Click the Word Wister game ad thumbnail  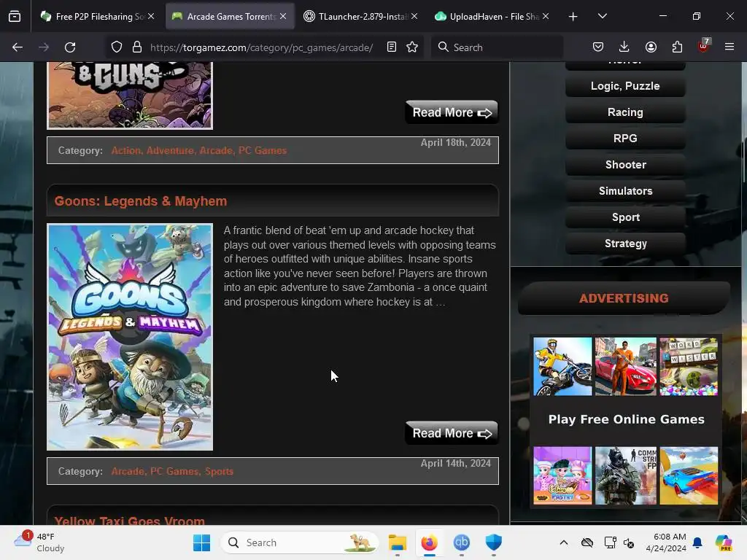pyautogui.click(x=689, y=367)
